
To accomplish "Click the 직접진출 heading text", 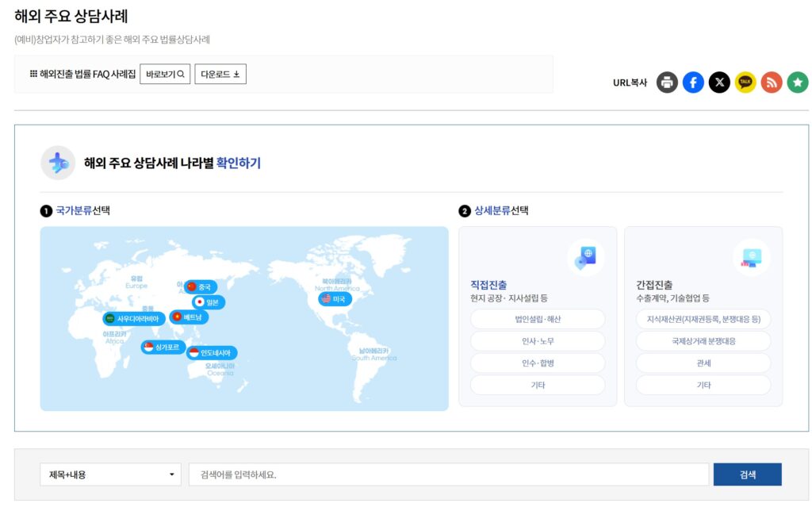I will (x=488, y=285).
